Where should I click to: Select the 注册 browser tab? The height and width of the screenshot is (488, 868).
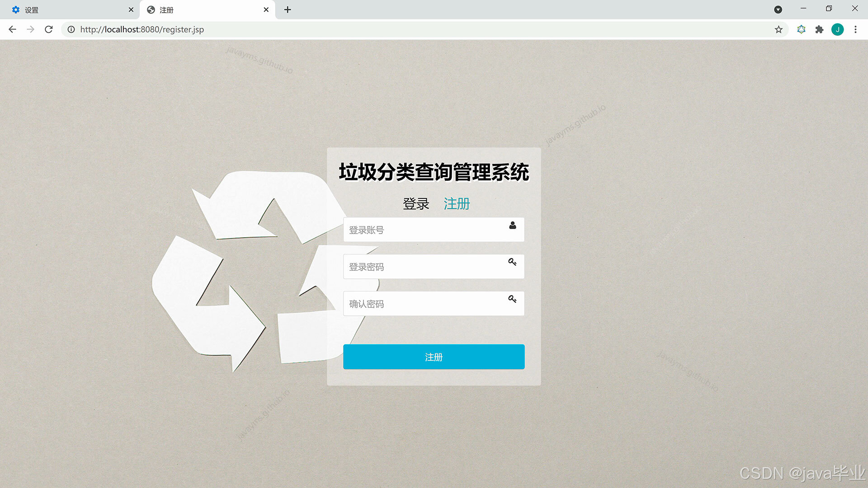click(208, 10)
